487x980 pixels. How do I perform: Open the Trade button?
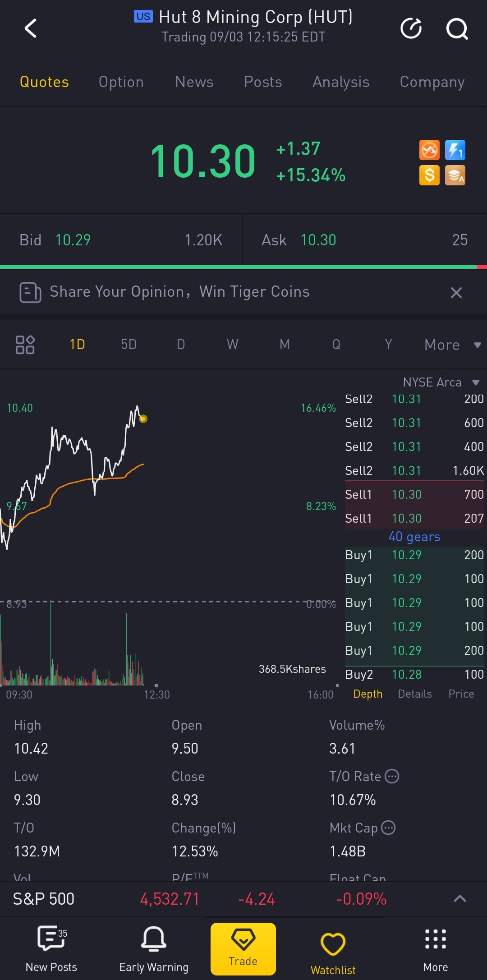pyautogui.click(x=243, y=949)
